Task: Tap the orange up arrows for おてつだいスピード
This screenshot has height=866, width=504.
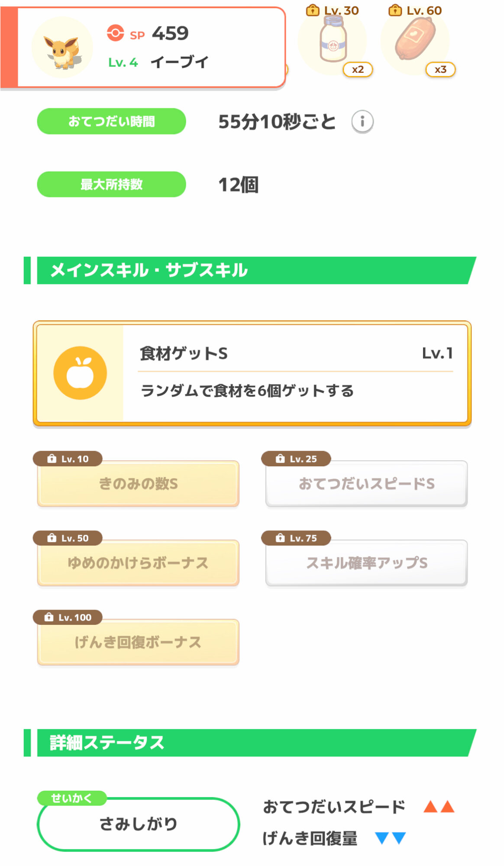Action: 439,807
